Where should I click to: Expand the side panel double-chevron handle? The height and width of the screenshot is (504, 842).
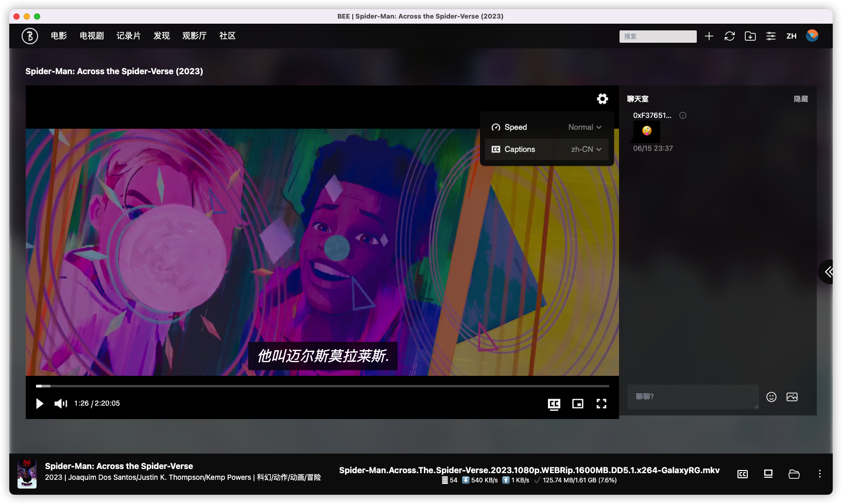point(829,272)
